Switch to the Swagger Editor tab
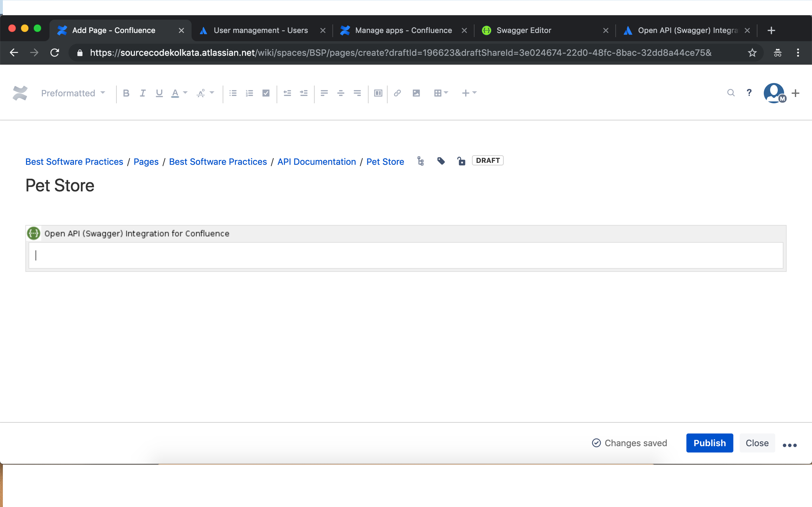This screenshot has width=812, height=507. 523,30
